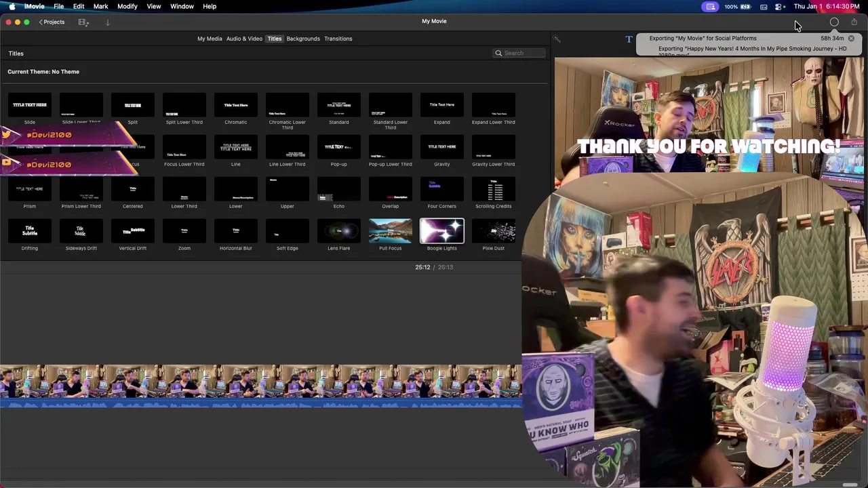This screenshot has width=868, height=488.
Task: Open the Mark menu
Action: pyautogui.click(x=100, y=6)
